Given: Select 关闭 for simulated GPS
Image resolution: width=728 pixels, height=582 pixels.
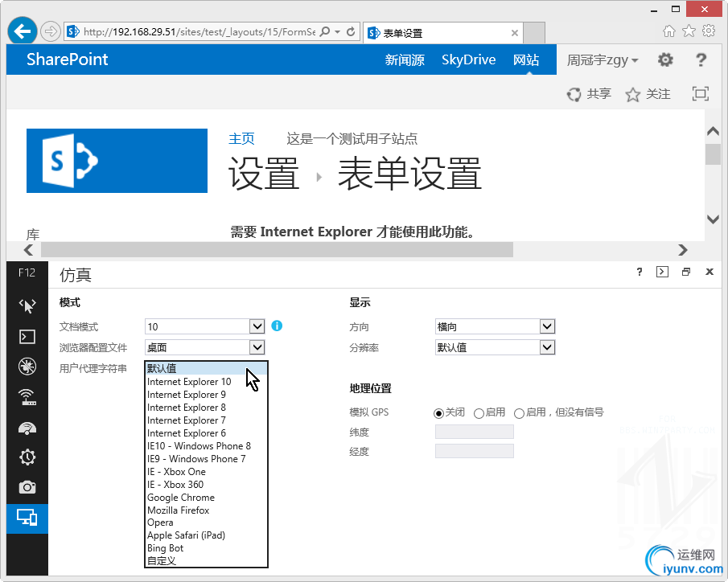Looking at the screenshot, I should (x=438, y=412).
